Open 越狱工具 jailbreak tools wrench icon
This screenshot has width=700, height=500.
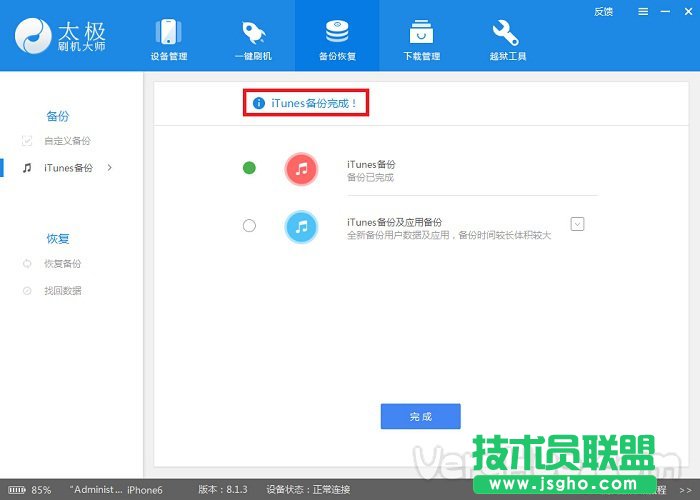coord(509,39)
